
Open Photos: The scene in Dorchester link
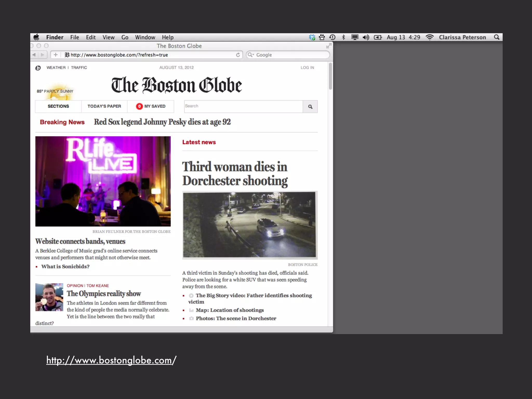236,318
